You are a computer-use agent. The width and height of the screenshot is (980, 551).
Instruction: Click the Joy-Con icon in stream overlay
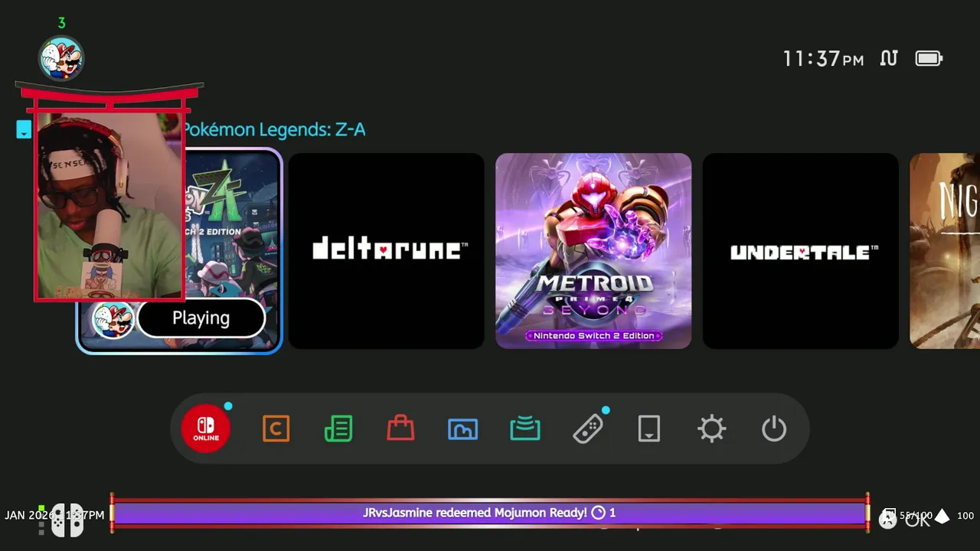67,520
